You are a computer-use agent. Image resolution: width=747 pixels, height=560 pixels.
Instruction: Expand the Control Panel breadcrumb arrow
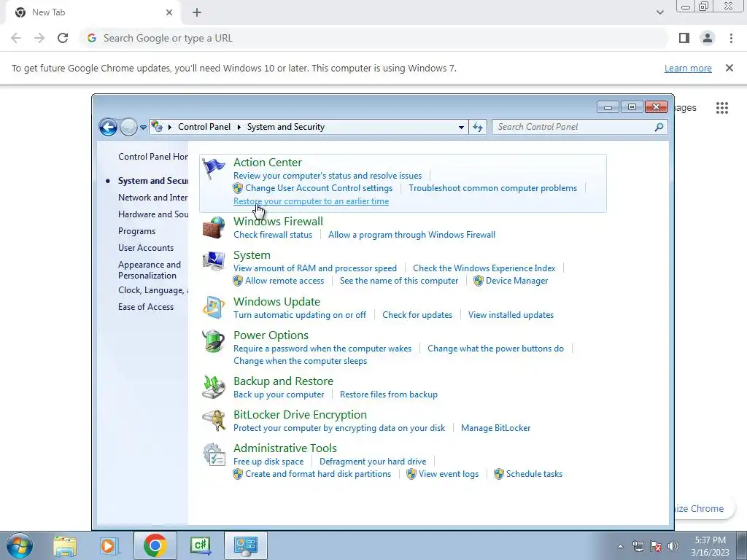239,127
